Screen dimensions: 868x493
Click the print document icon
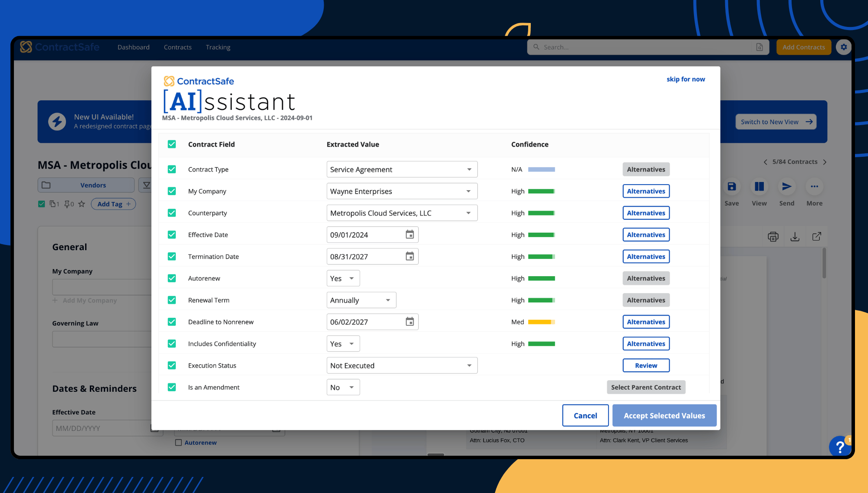773,237
